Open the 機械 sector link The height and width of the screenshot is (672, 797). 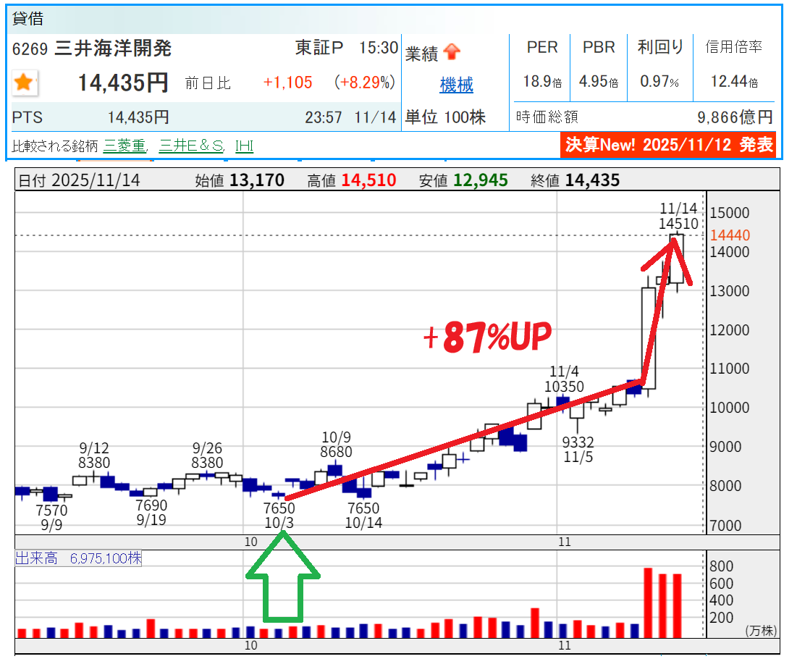tap(456, 85)
